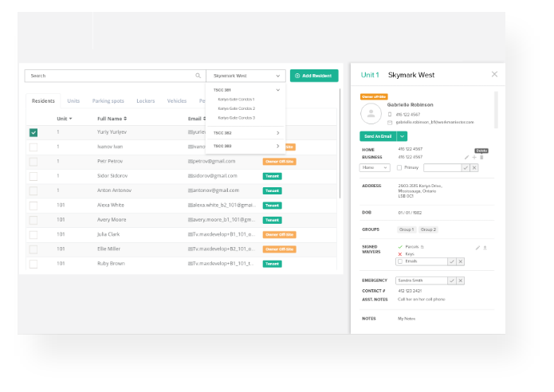
Task: Open the Skymark West building dropdown
Action: [246, 76]
